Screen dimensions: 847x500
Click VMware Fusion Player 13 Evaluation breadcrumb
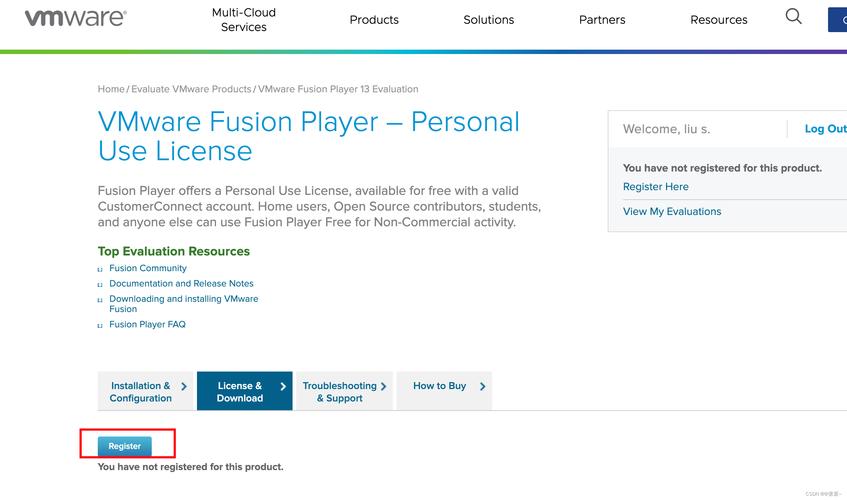click(338, 89)
